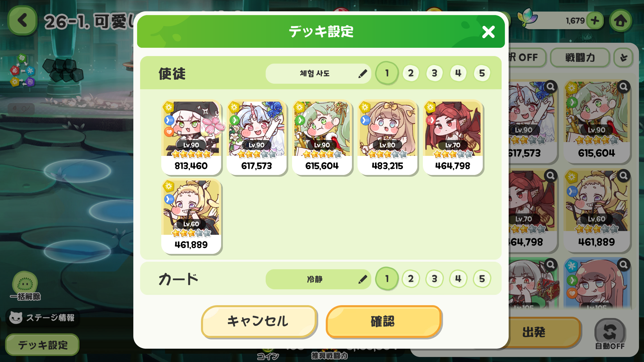Edit the apostle deck name pencil icon
This screenshot has width=644, height=362.
(363, 74)
